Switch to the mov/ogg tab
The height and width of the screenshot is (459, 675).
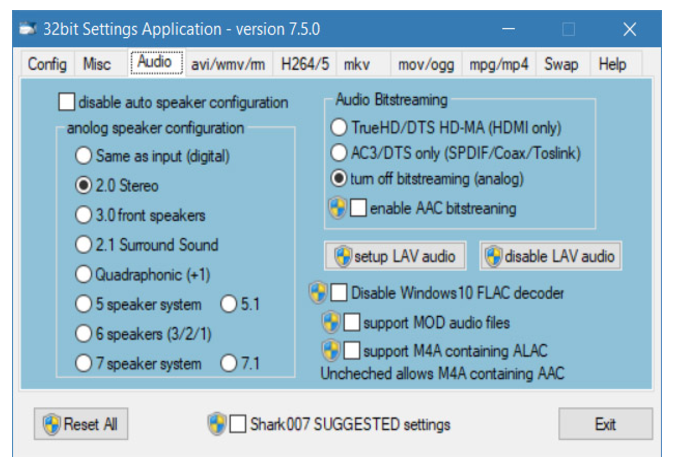pyautogui.click(x=426, y=64)
